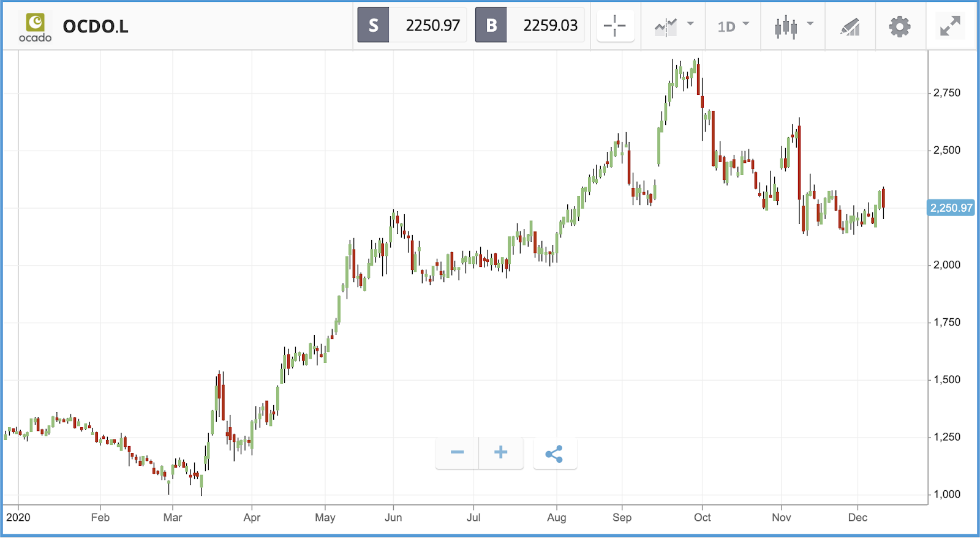Click the Feb label on time axis
Screen dimensions: 980x538
click(x=100, y=518)
